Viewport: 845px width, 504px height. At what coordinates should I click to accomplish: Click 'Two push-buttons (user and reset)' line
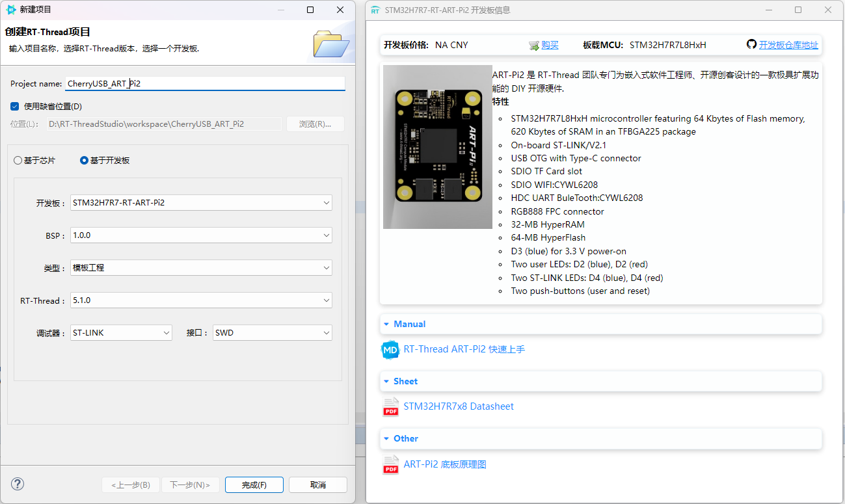click(580, 291)
